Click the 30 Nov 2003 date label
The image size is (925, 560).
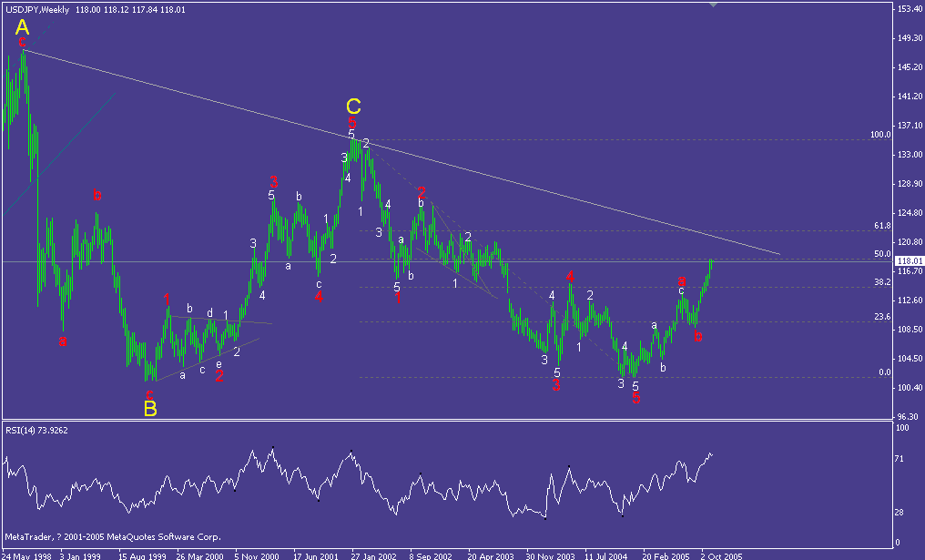[551, 555]
